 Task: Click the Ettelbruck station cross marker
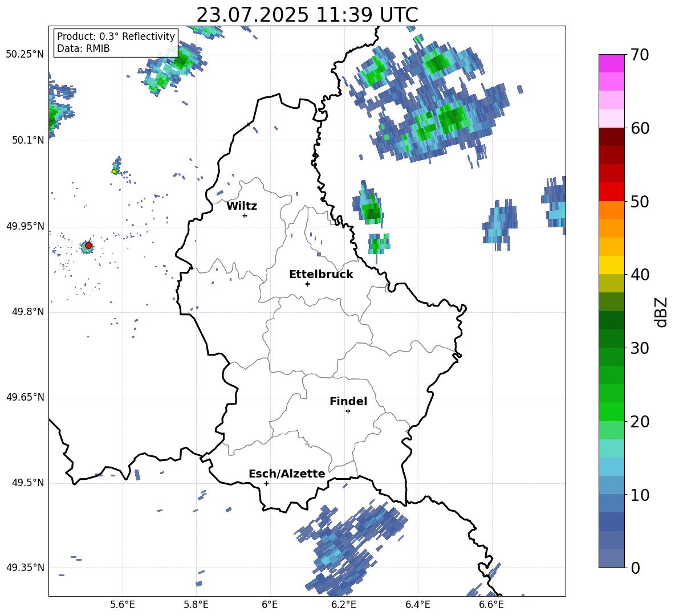pos(307,284)
